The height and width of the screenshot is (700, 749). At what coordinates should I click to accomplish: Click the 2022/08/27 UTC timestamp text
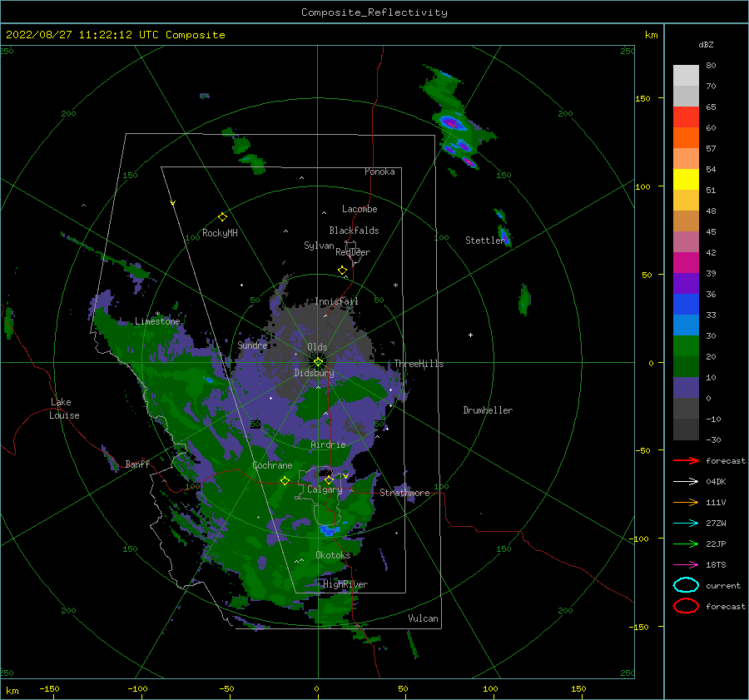116,35
